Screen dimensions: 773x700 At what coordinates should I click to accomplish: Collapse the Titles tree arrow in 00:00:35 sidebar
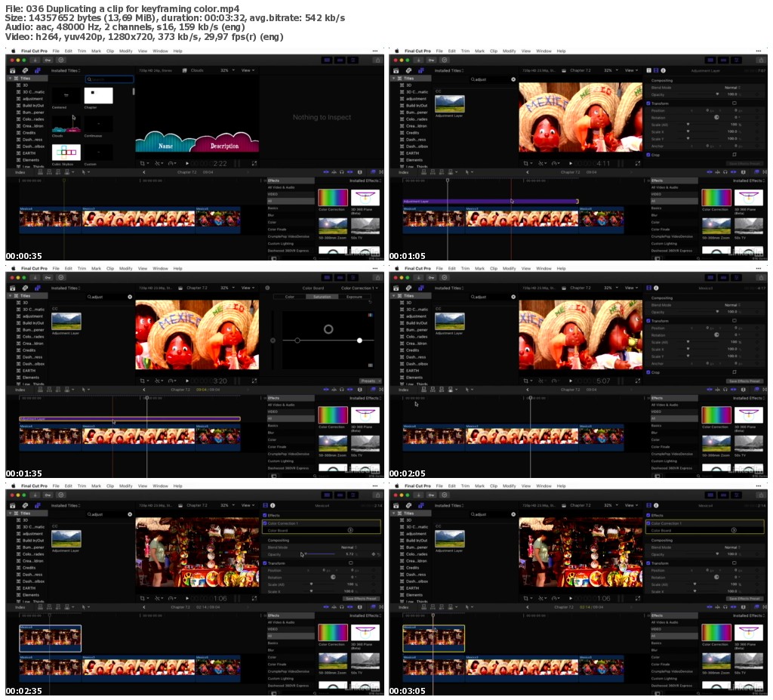click(x=10, y=79)
